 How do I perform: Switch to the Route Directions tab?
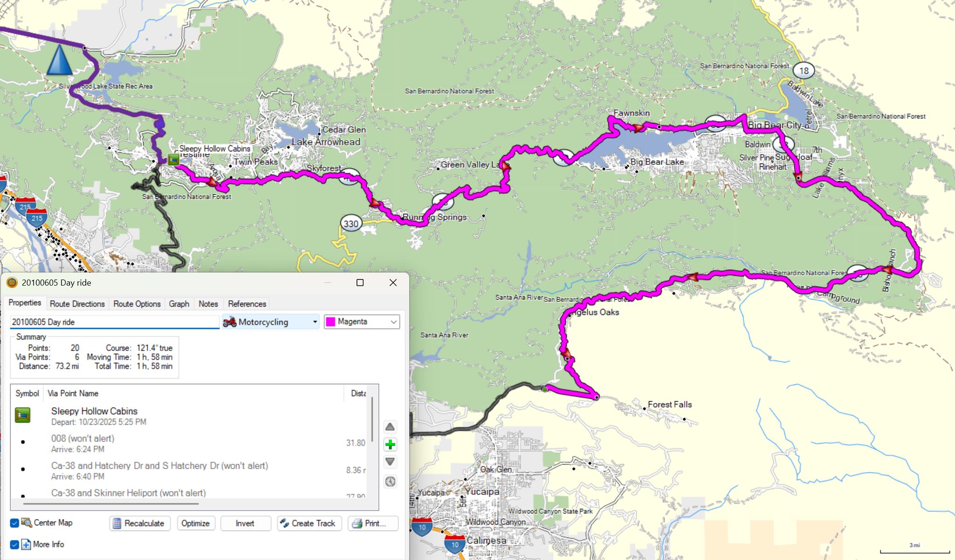(x=77, y=304)
